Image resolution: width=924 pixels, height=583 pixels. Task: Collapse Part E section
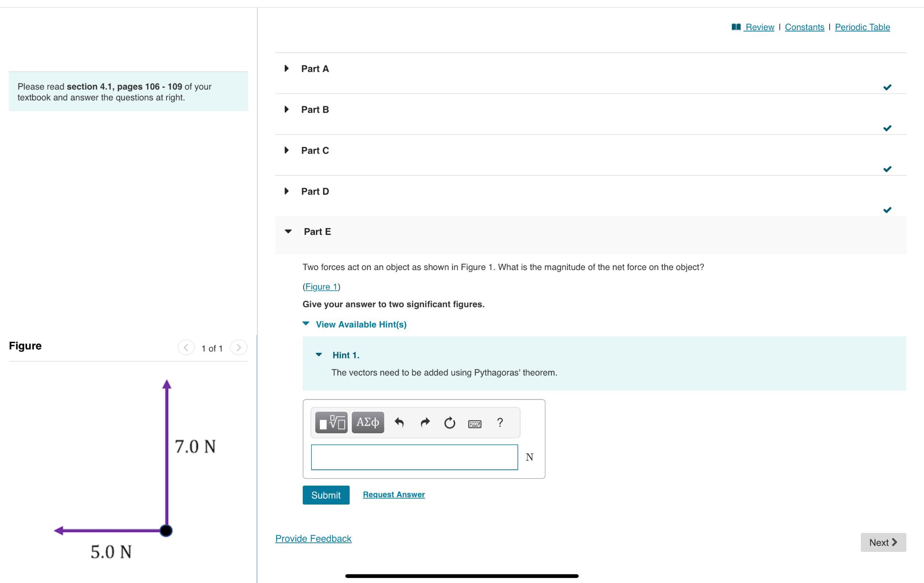tap(288, 232)
